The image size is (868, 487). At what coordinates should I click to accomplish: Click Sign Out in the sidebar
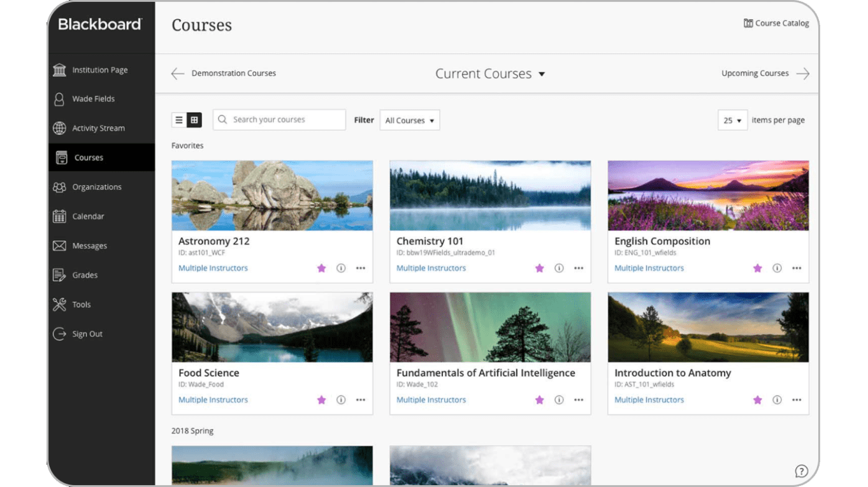click(87, 334)
